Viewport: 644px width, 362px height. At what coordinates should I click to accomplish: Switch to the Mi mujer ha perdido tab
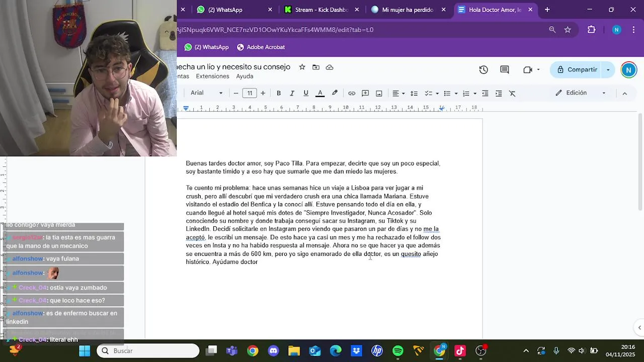click(408, 10)
